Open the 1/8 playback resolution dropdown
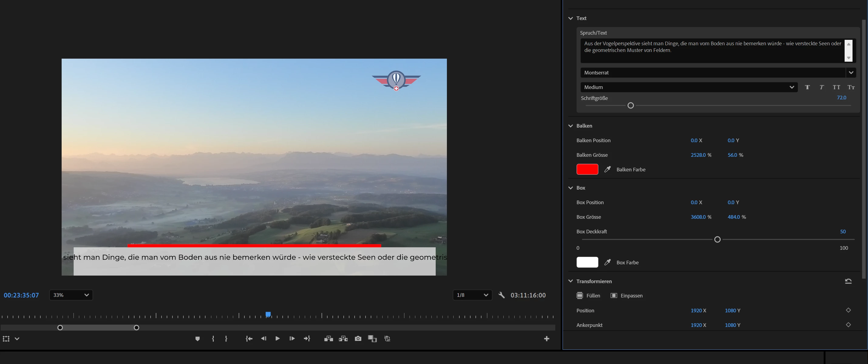This screenshot has height=364, width=868. click(x=472, y=295)
